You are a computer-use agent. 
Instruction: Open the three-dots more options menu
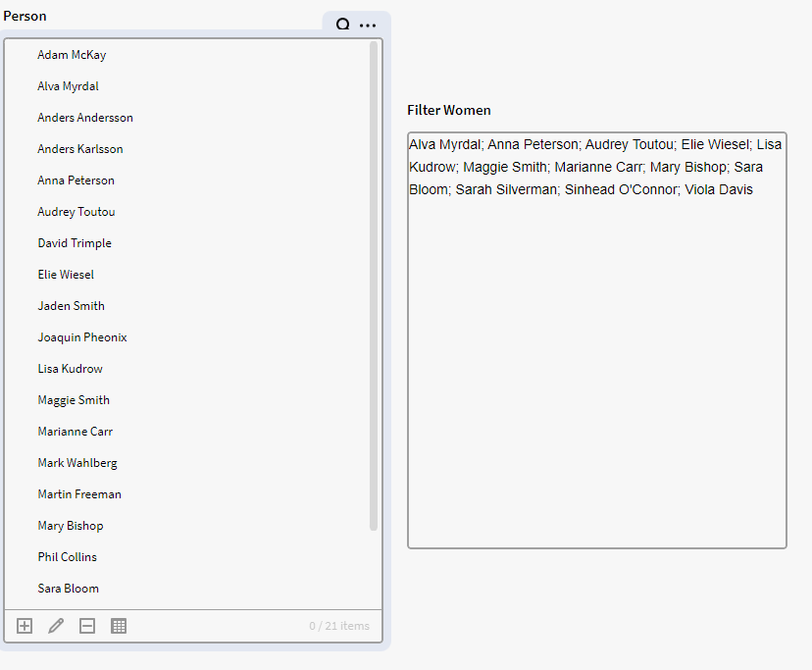pos(368,26)
